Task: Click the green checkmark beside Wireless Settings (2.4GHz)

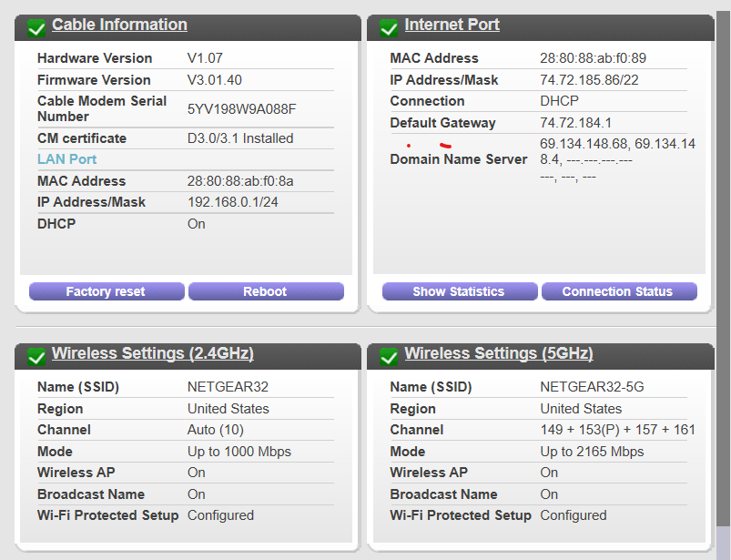Action: tap(36, 357)
